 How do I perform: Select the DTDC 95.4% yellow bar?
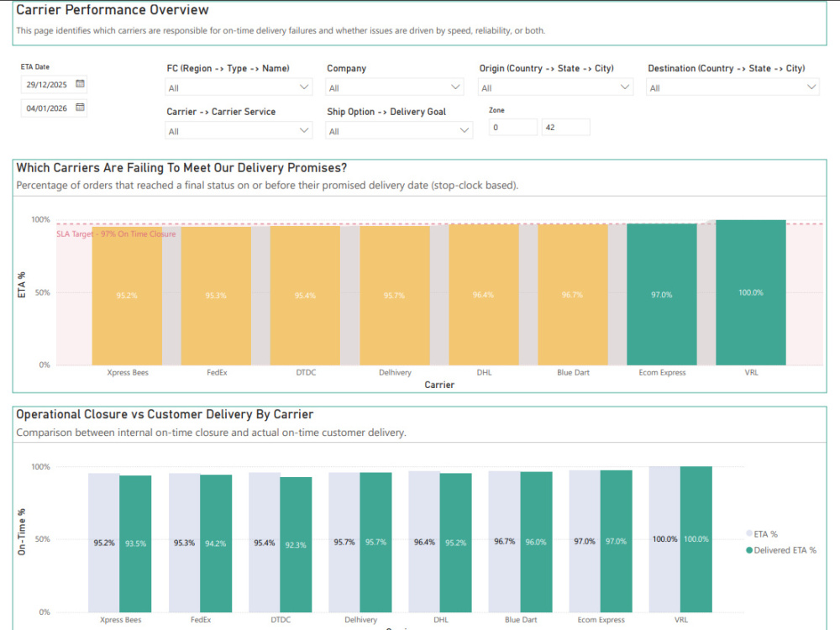click(x=305, y=296)
